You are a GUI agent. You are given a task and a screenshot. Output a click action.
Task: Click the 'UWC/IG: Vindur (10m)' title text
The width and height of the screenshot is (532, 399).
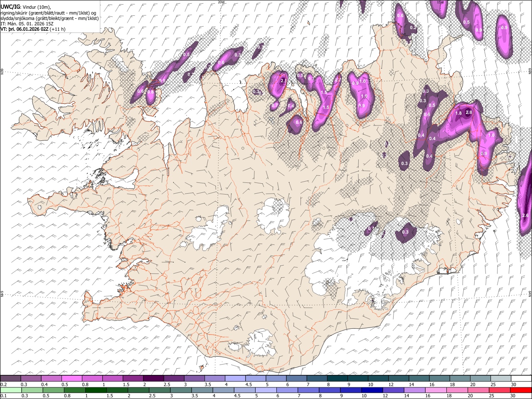click(x=25, y=7)
